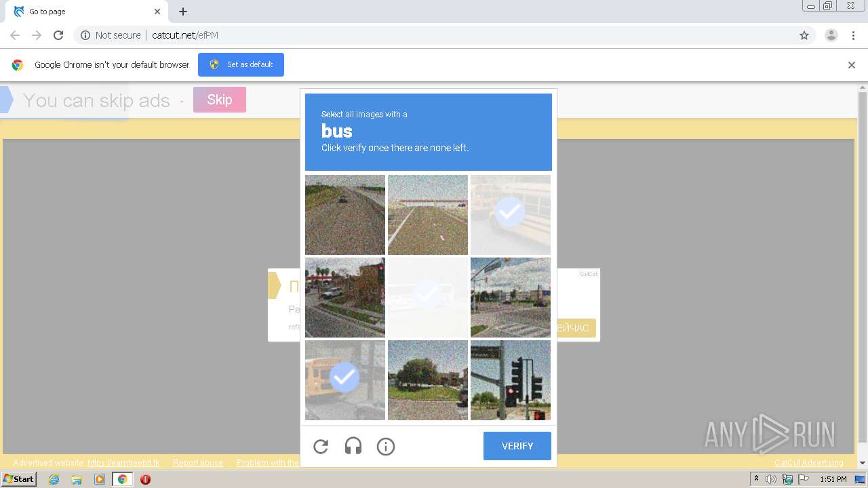The image size is (868, 488).
Task: Deselect the checked school bus tile in top row
Action: pos(511,215)
